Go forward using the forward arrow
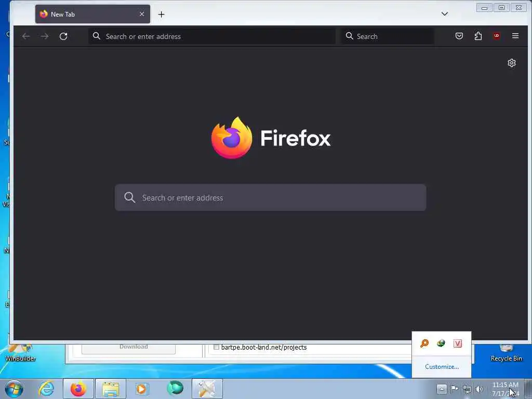Screen dimensions: 532x399 45,36
